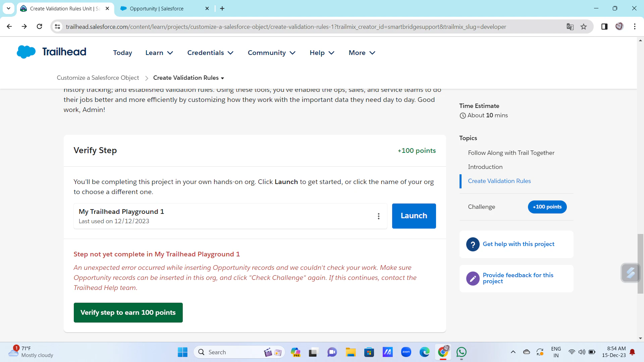
Task: Open the browser side panel
Action: [604, 26]
